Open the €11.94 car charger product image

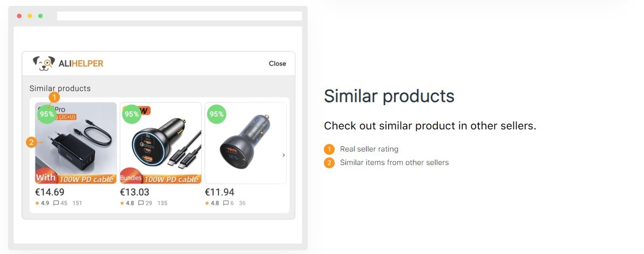click(x=245, y=143)
